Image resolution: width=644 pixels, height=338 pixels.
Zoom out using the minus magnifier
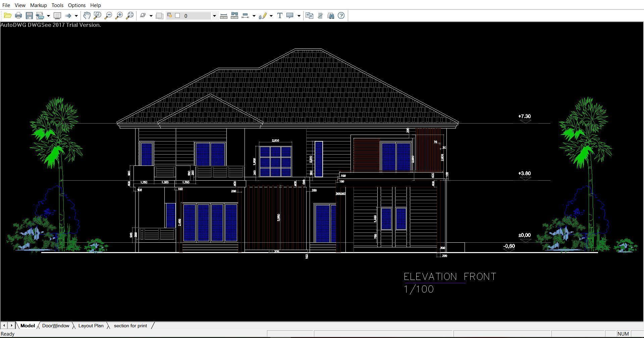pos(108,15)
